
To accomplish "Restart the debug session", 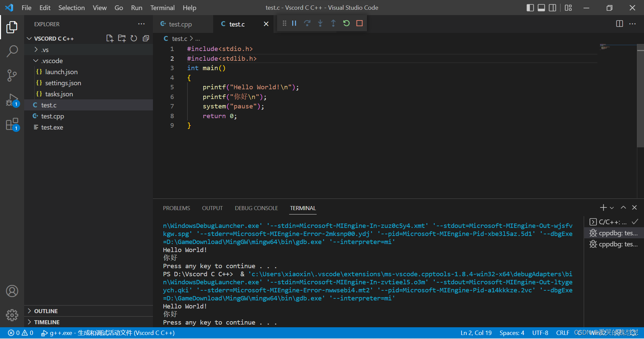I will tap(346, 23).
